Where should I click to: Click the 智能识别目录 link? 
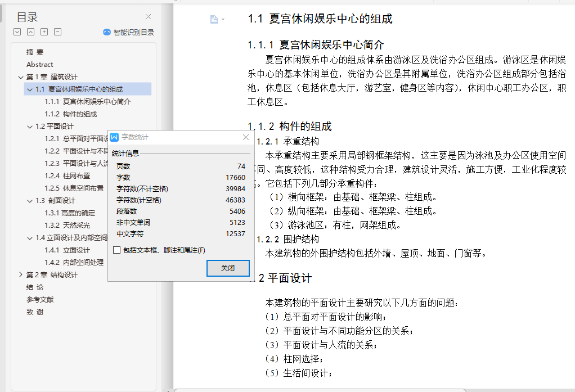pyautogui.click(x=129, y=32)
